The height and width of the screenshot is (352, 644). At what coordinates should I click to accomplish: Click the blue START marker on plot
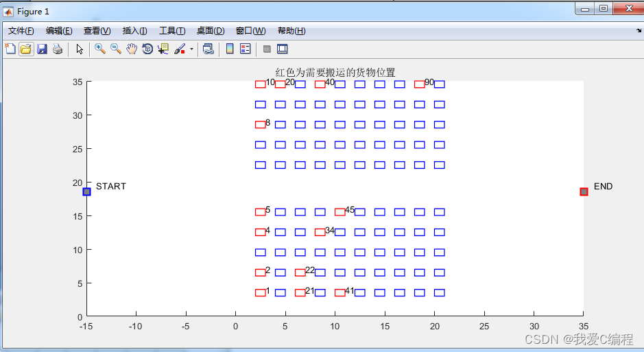87,191
